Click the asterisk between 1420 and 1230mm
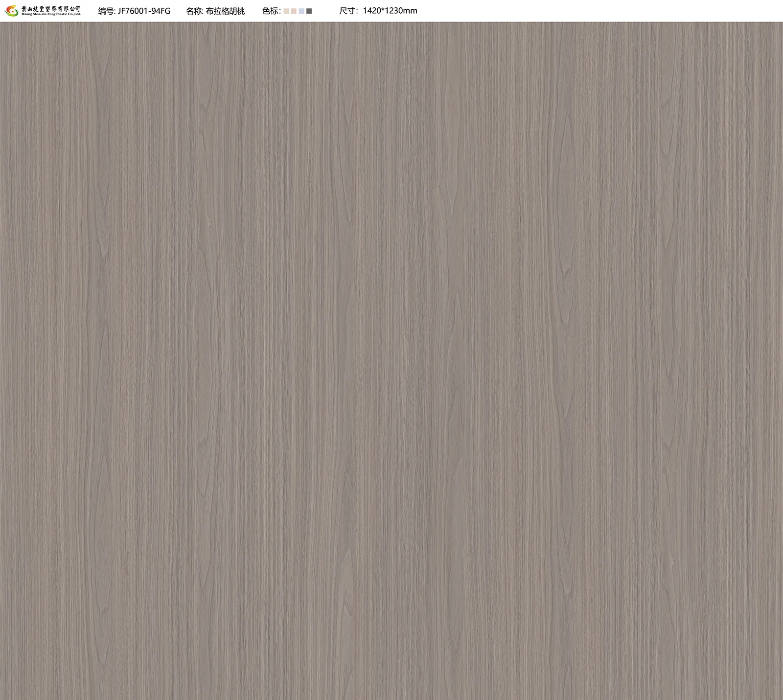The width and height of the screenshot is (783, 700). point(385,11)
